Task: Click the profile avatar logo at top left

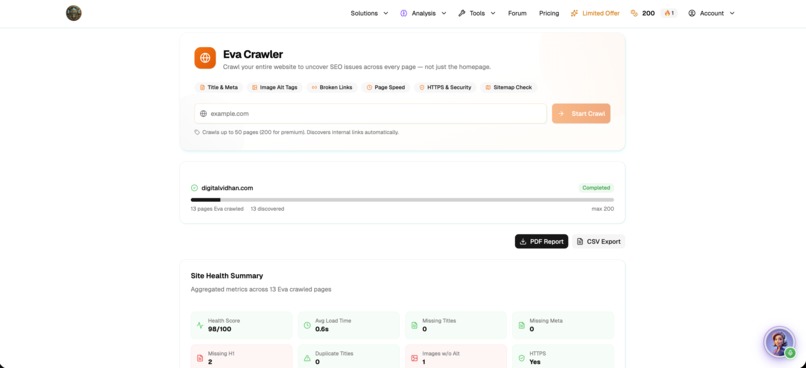Action: (74, 13)
